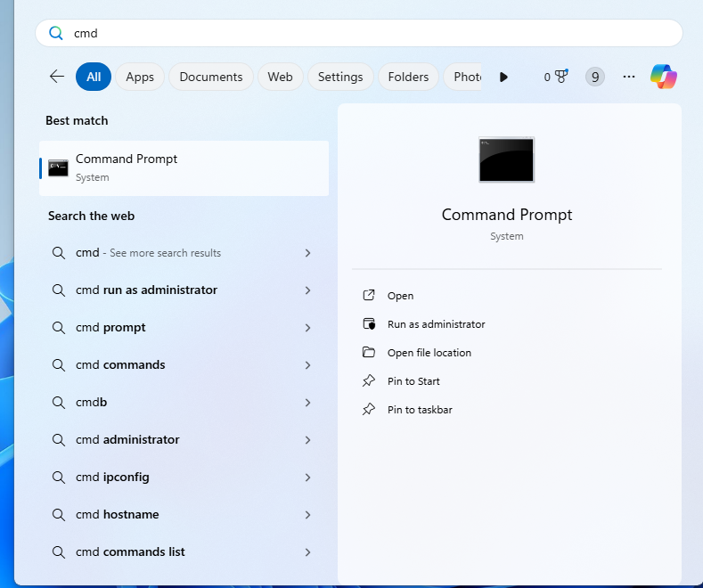Click magnifier icon beside cmd prompt suggestion
The image size is (703, 588).
point(58,328)
